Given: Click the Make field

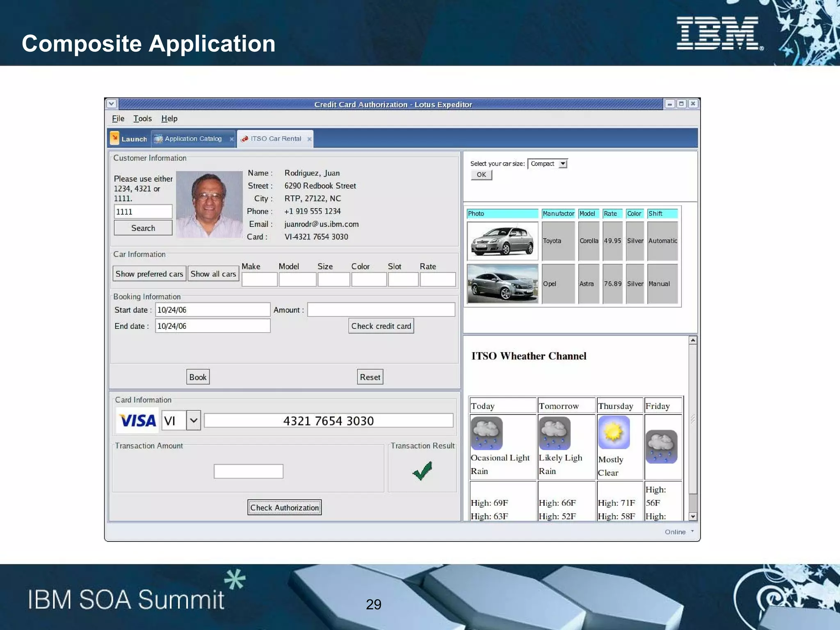Looking at the screenshot, I should click(260, 280).
